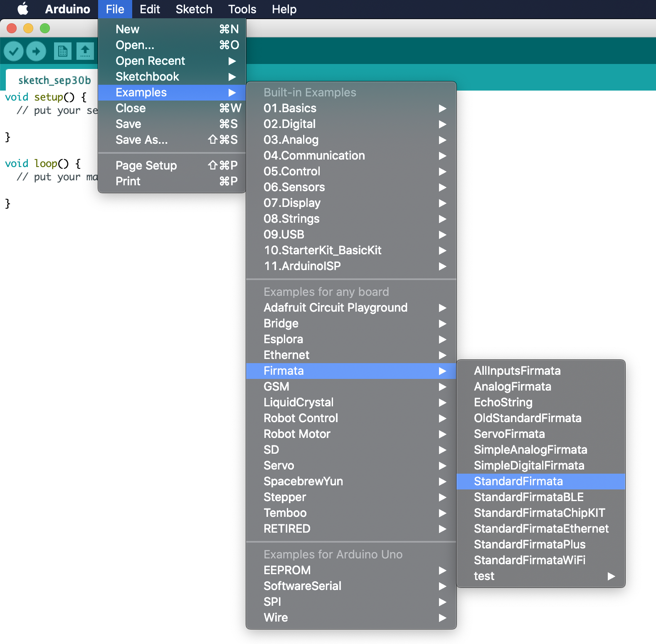The image size is (656, 644).
Task: Open the 11.ArduinoISP submenu
Action: 351,266
